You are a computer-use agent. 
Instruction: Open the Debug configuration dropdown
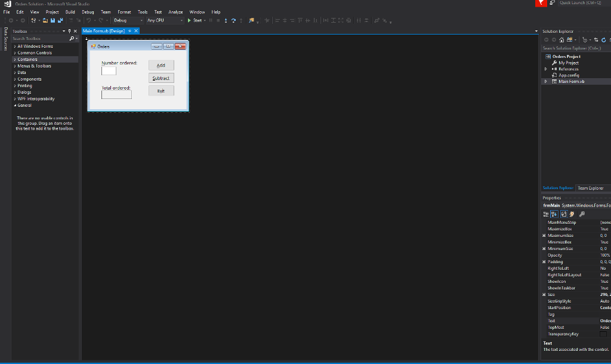140,20
